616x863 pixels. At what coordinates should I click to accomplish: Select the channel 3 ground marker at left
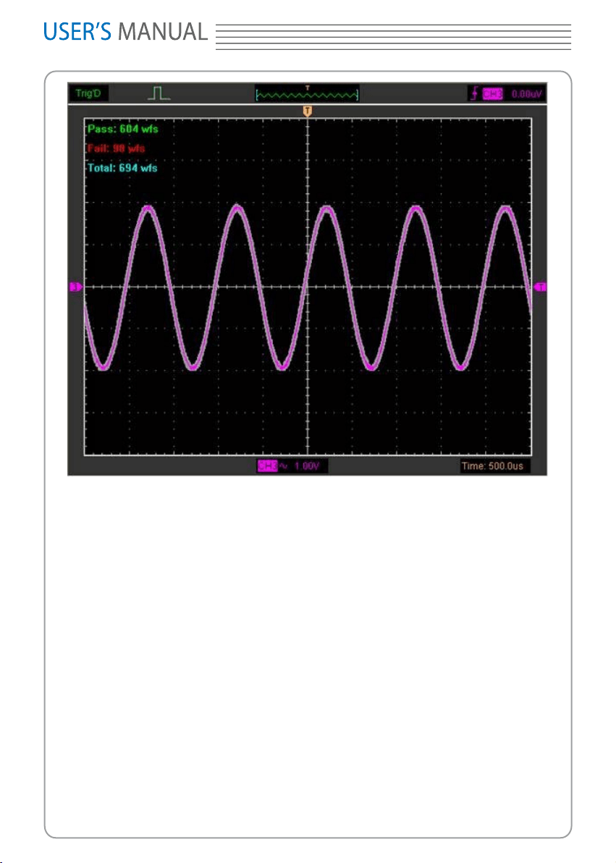(75, 287)
